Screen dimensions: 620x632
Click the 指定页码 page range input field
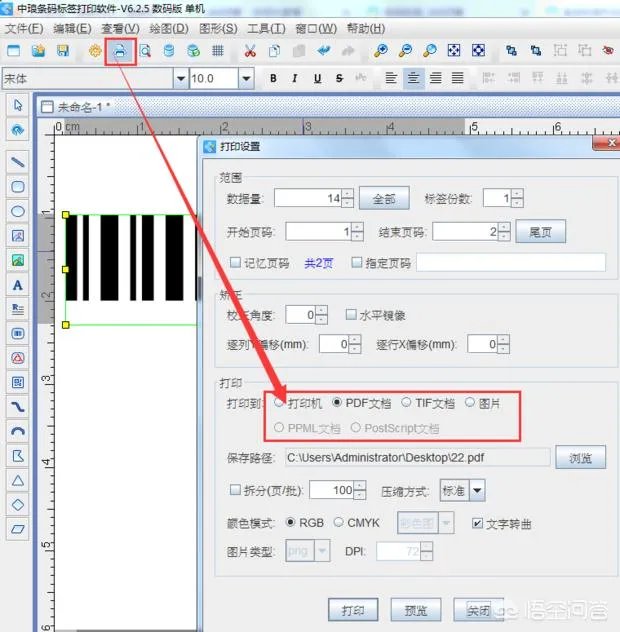click(x=511, y=263)
